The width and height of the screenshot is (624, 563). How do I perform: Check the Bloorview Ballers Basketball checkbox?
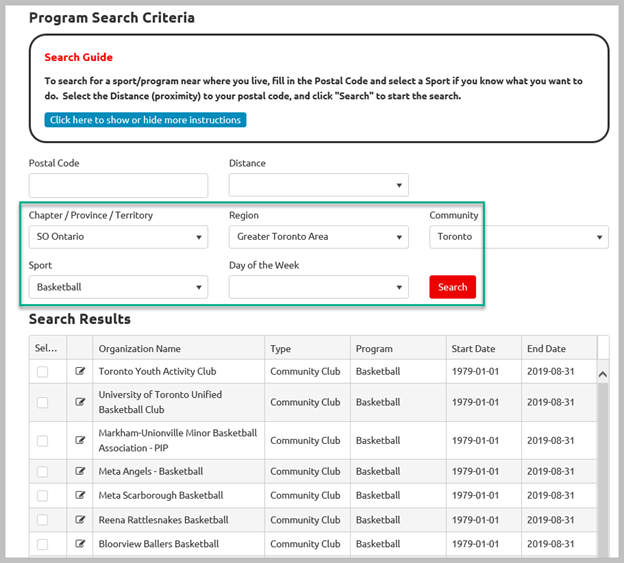(x=43, y=544)
